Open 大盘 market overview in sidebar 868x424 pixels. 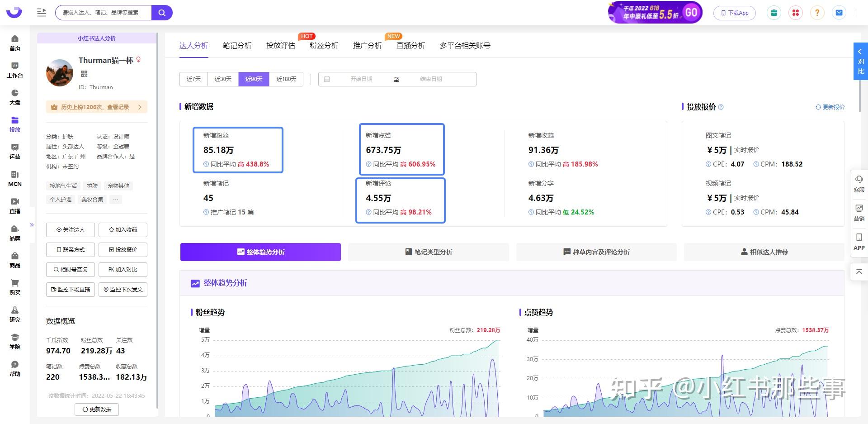click(x=15, y=97)
